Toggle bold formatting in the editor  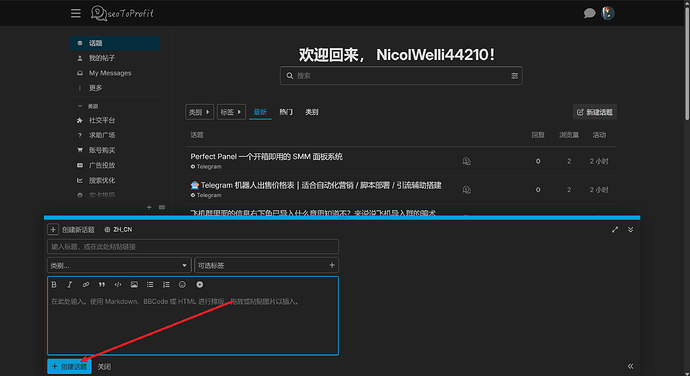click(54, 285)
